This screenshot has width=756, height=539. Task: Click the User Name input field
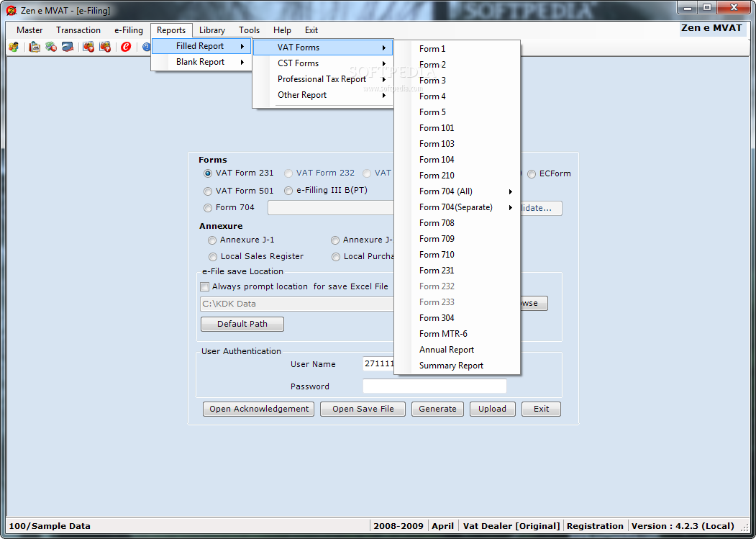coord(378,364)
